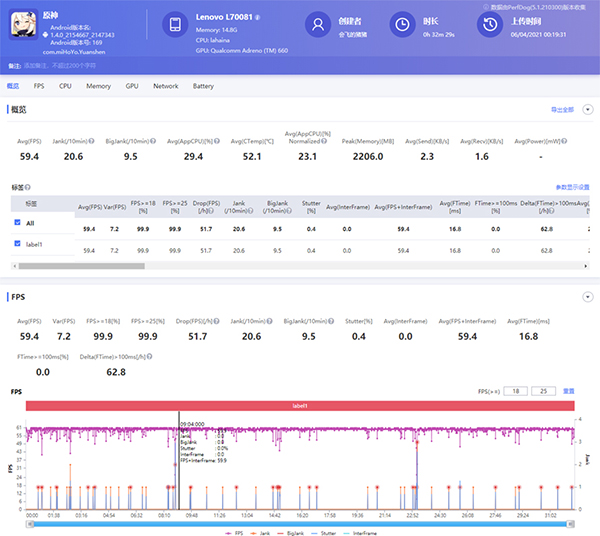600x536 pixels.
Task: Open the Battery tab
Action: tap(203, 87)
